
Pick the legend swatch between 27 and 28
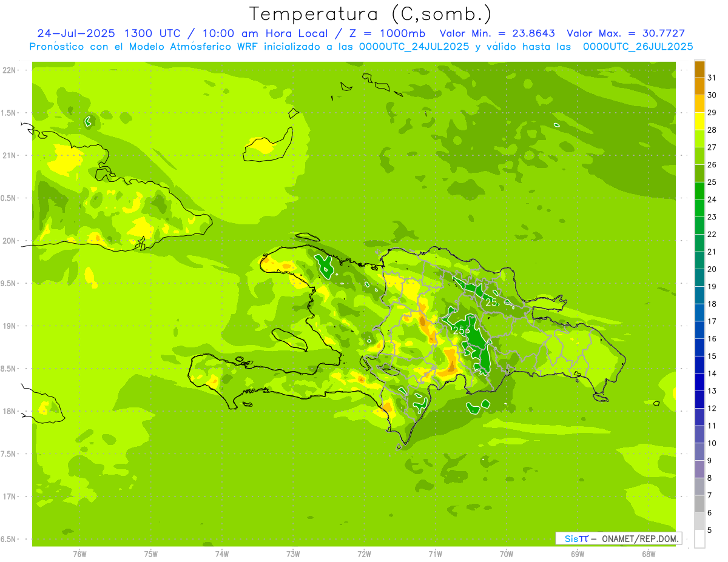pos(699,138)
